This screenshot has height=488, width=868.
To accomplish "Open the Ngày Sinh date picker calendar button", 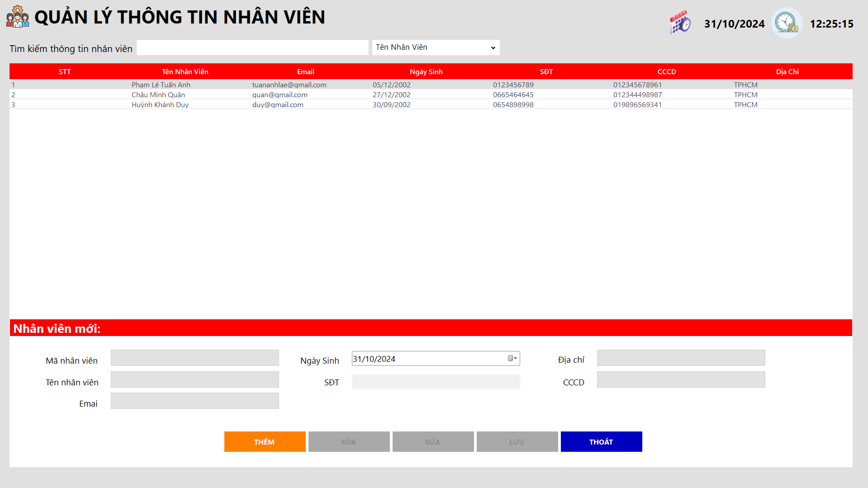I will click(512, 359).
